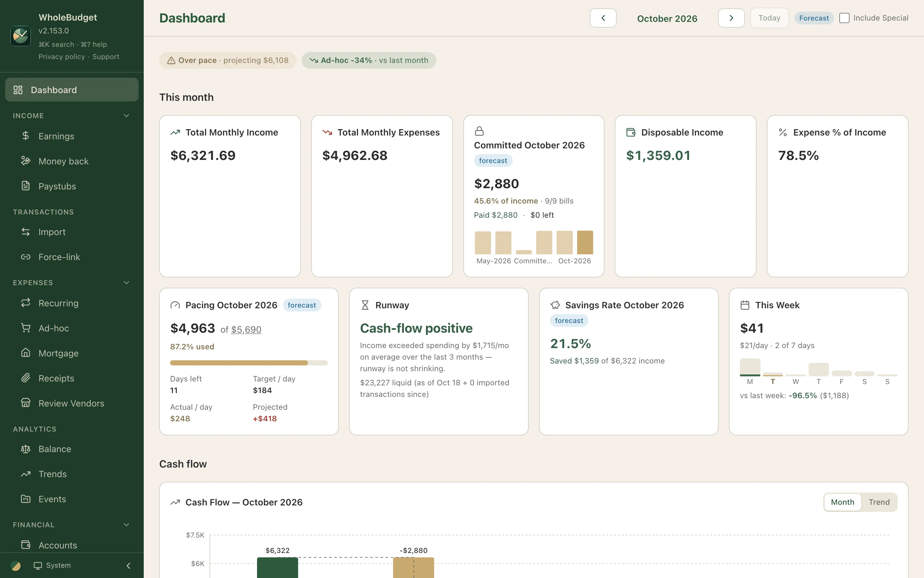Click the Balance scale icon
Screen dimensions: 924x578
pyautogui.click(x=26, y=449)
